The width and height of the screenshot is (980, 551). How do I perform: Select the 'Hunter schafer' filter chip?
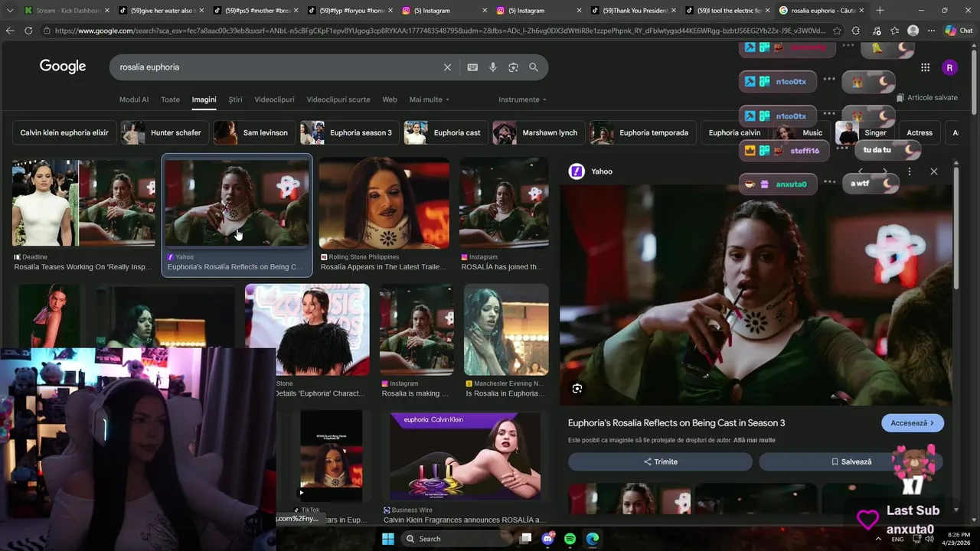(165, 132)
